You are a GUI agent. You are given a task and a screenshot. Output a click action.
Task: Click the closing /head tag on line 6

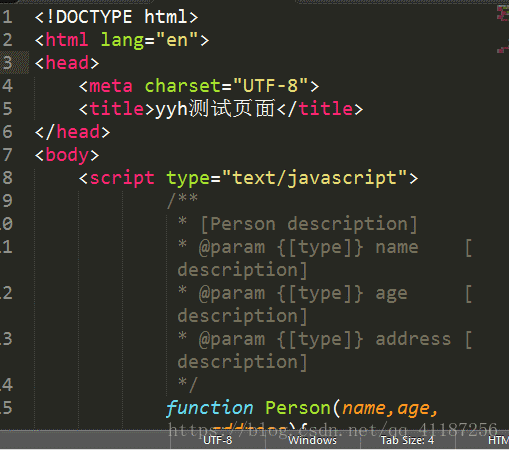pos(72,132)
